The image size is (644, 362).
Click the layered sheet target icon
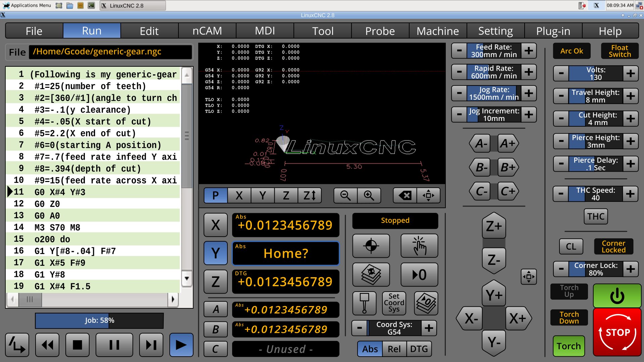(x=371, y=275)
